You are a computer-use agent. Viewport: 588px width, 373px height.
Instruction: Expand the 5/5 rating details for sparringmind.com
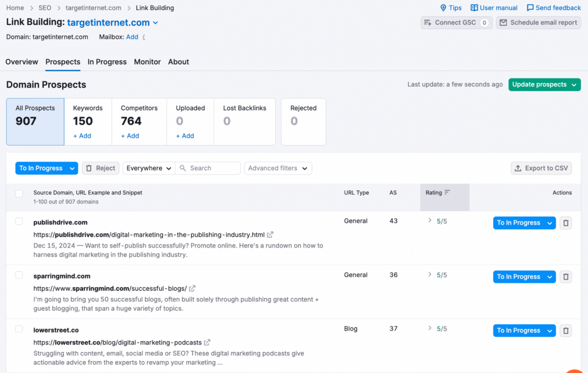(430, 274)
